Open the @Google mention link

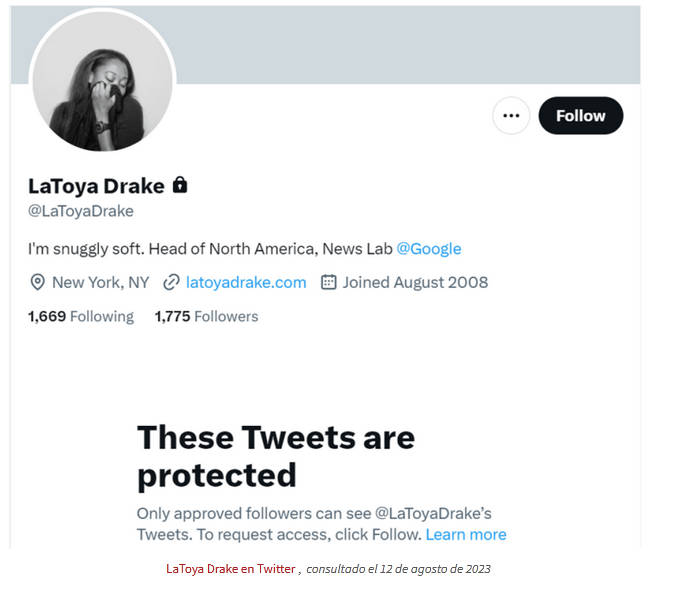(429, 248)
